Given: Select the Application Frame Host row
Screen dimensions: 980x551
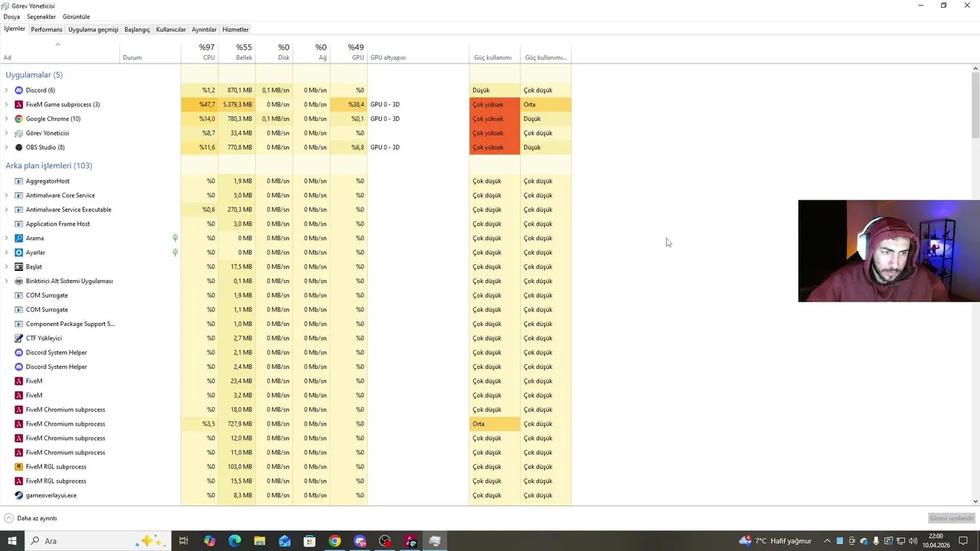Looking at the screenshot, I should click(286, 223).
